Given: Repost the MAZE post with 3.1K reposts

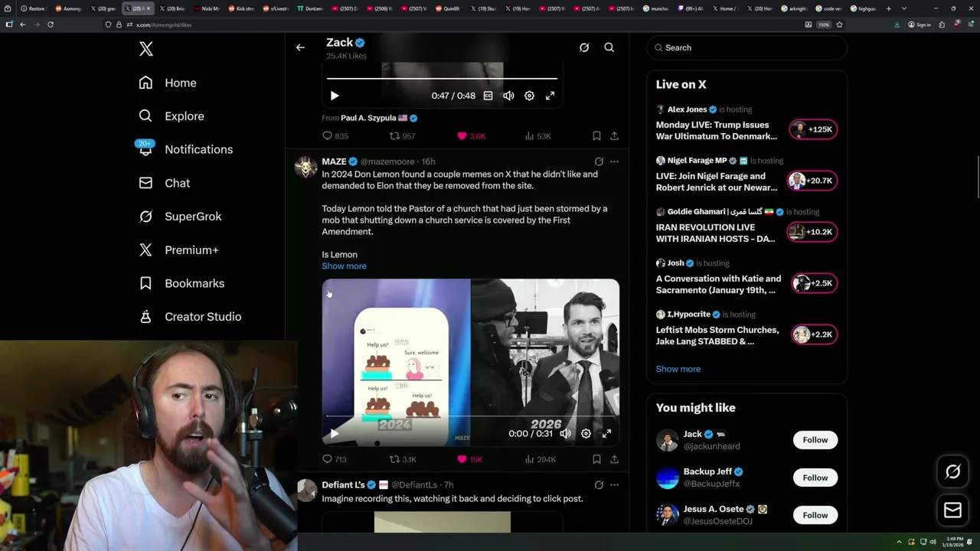Looking at the screenshot, I should tap(403, 459).
